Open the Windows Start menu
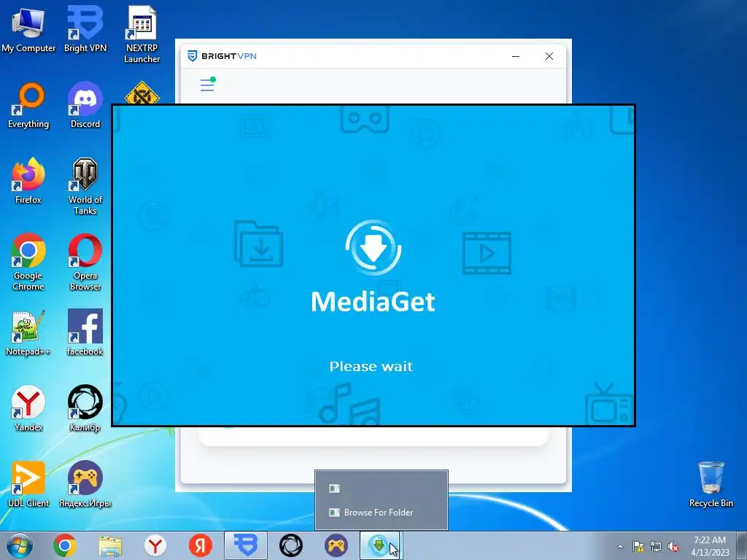 [20, 545]
